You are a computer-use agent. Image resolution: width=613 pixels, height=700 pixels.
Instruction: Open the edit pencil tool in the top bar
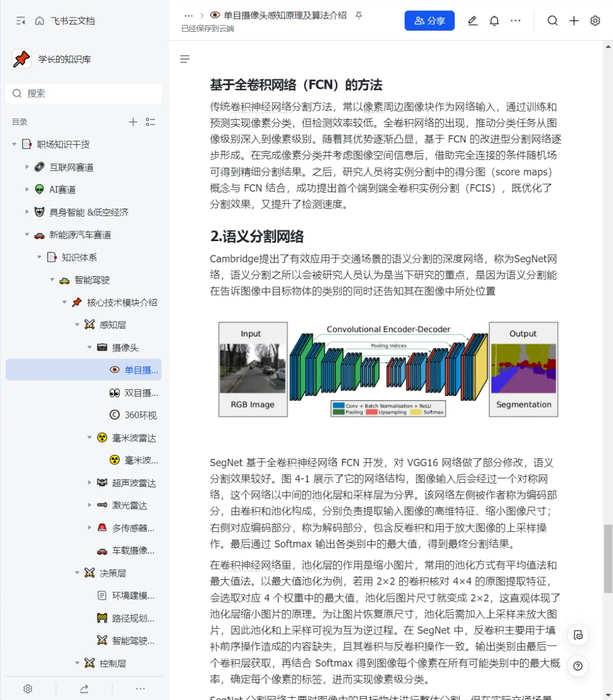coord(472,20)
